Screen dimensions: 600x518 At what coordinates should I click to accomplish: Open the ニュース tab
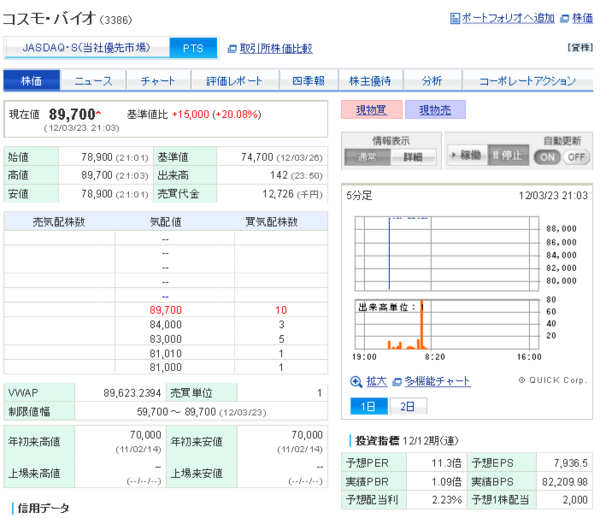click(93, 81)
